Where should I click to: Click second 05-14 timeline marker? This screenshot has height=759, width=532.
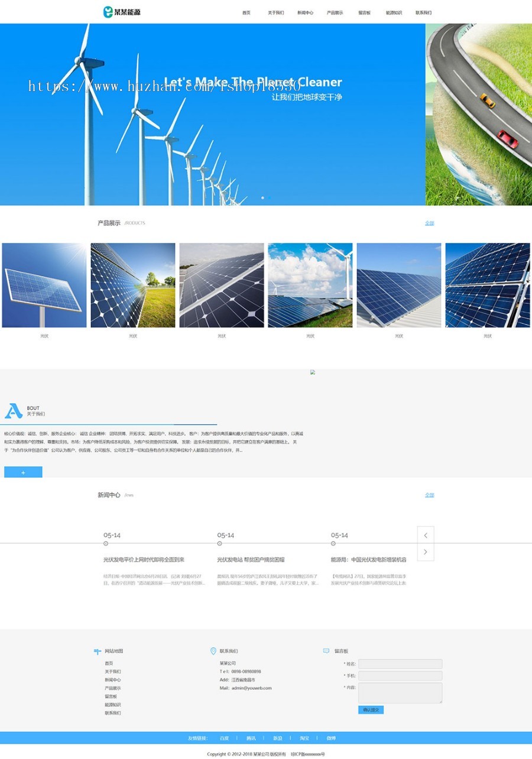click(x=219, y=543)
